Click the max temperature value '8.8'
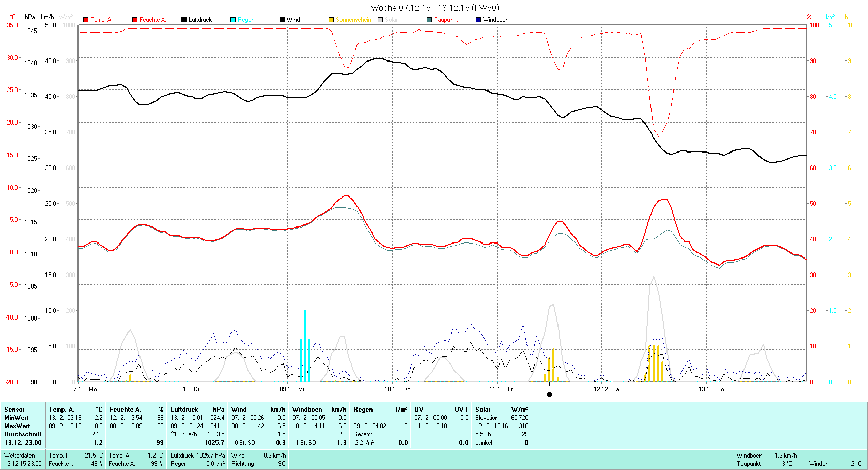This screenshot has width=868, height=470. tap(98, 426)
